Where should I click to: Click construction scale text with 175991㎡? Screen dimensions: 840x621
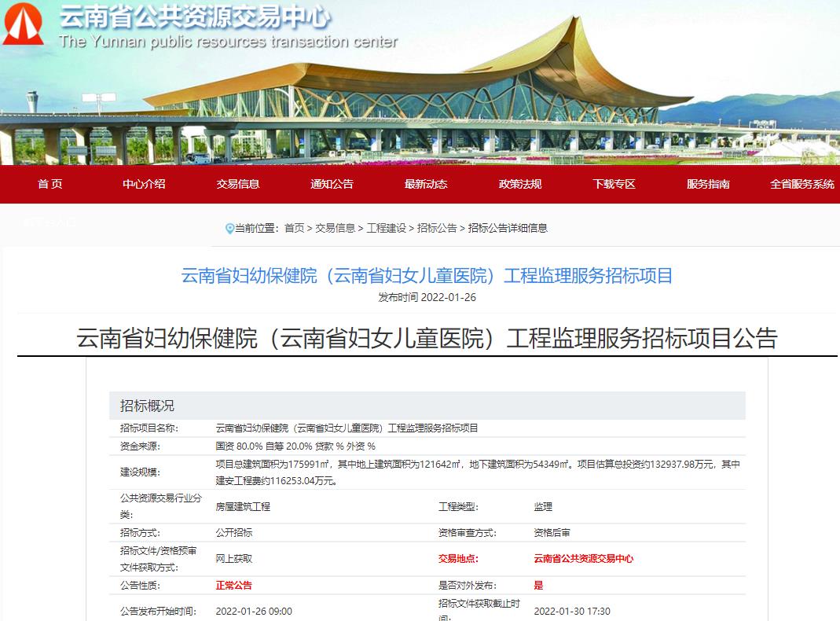[478, 472]
